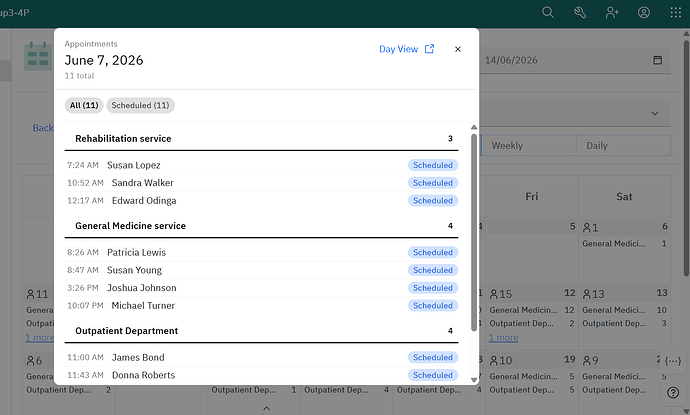Switch to the Daily calendar view tab

click(623, 146)
